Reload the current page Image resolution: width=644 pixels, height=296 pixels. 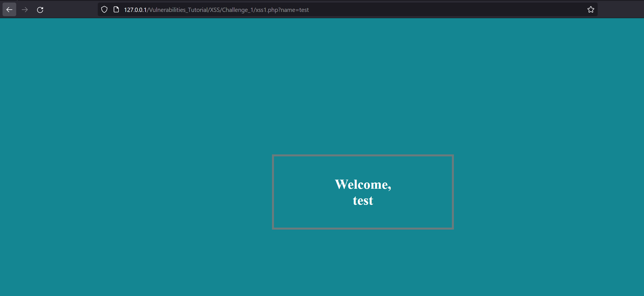pos(40,10)
